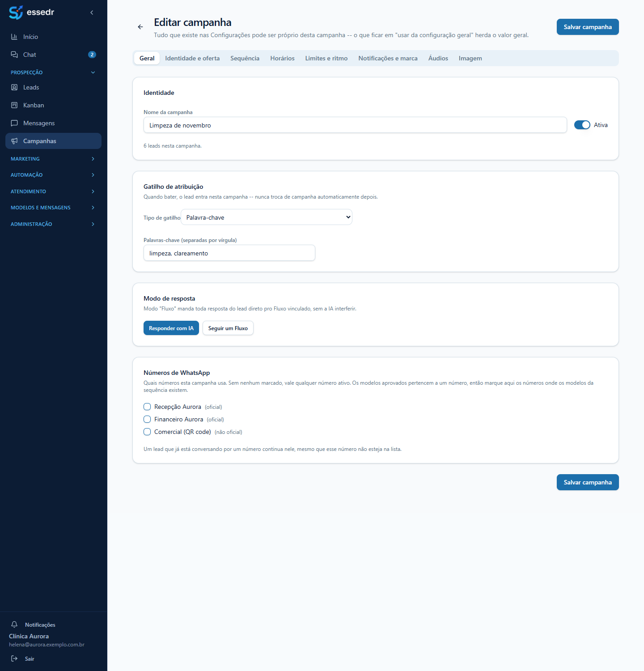Open the Imagem tab
Image resolution: width=644 pixels, height=671 pixels.
[x=470, y=58]
